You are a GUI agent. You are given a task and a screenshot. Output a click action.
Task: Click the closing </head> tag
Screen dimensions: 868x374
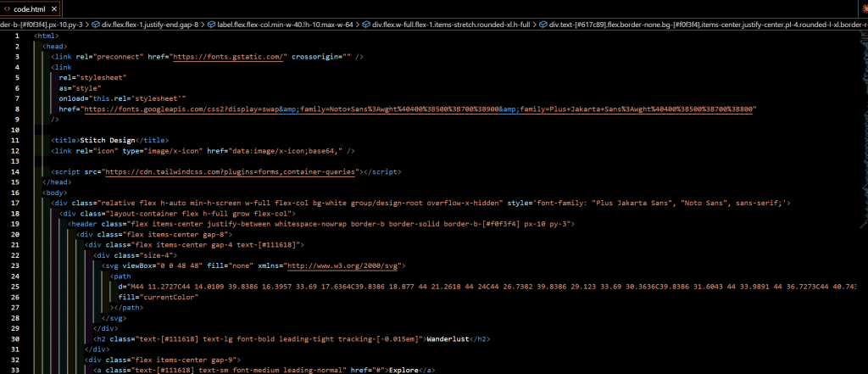(57, 182)
